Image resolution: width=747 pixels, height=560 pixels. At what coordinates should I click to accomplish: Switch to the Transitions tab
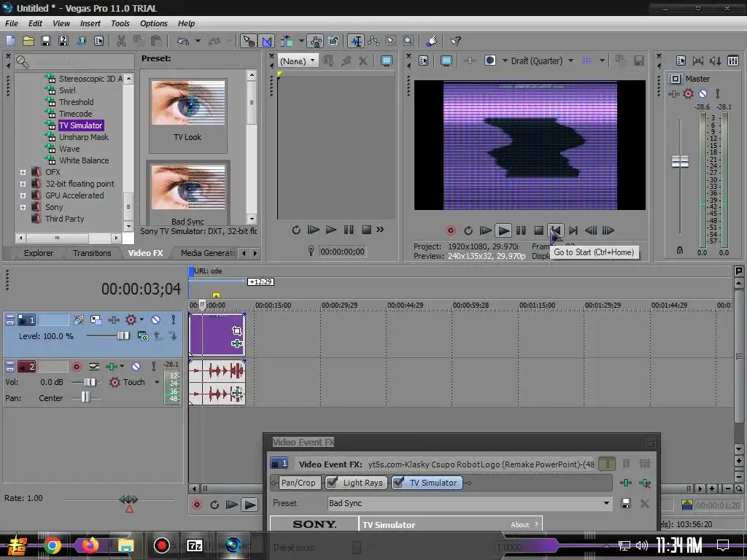[92, 253]
